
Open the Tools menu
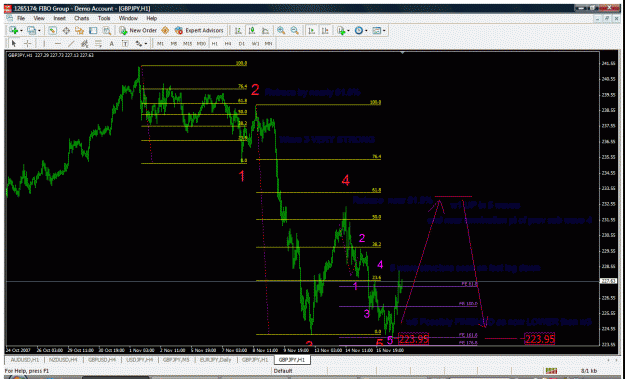[x=104, y=18]
